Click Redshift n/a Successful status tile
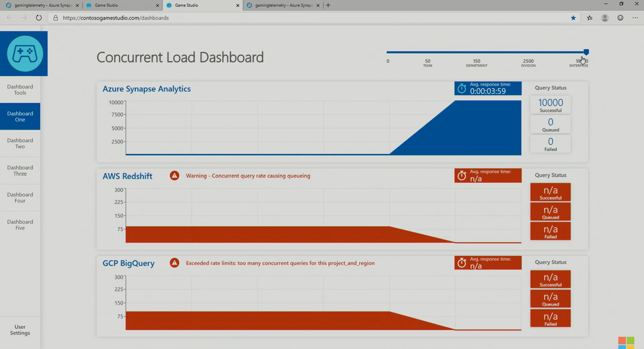This screenshot has width=644, height=349. pyautogui.click(x=550, y=192)
